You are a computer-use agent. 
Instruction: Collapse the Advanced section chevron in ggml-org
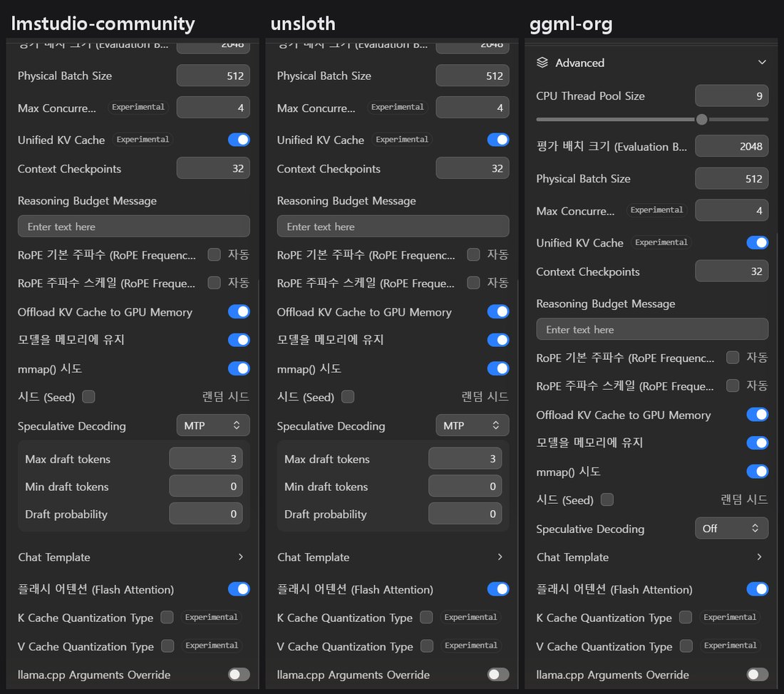point(761,63)
